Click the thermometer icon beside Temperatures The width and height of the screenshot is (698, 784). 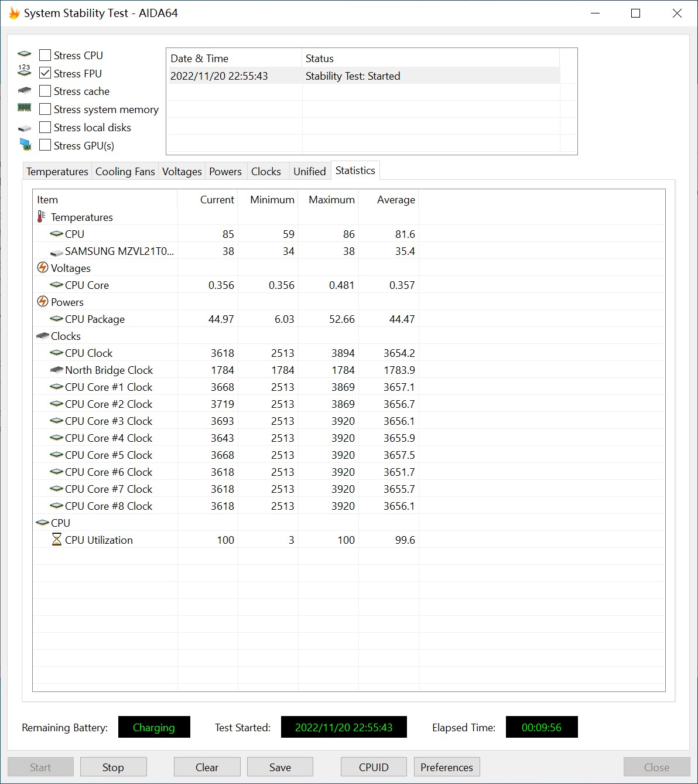[41, 217]
